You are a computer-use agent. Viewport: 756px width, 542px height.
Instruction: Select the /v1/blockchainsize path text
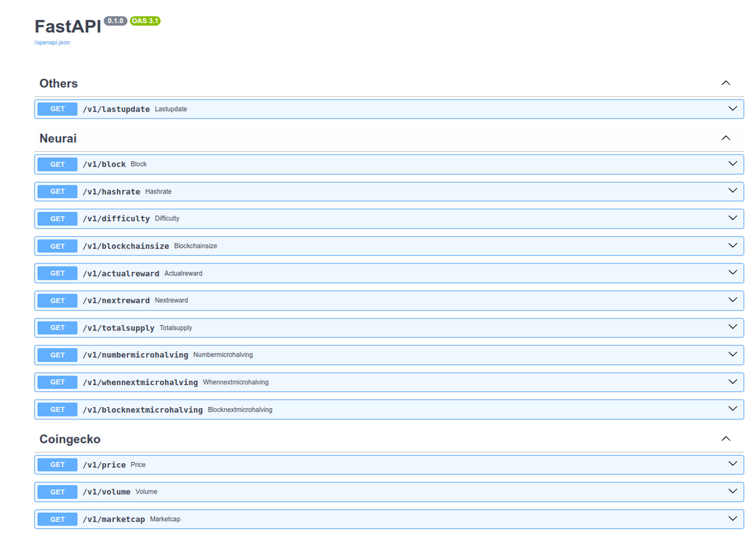[x=126, y=246]
